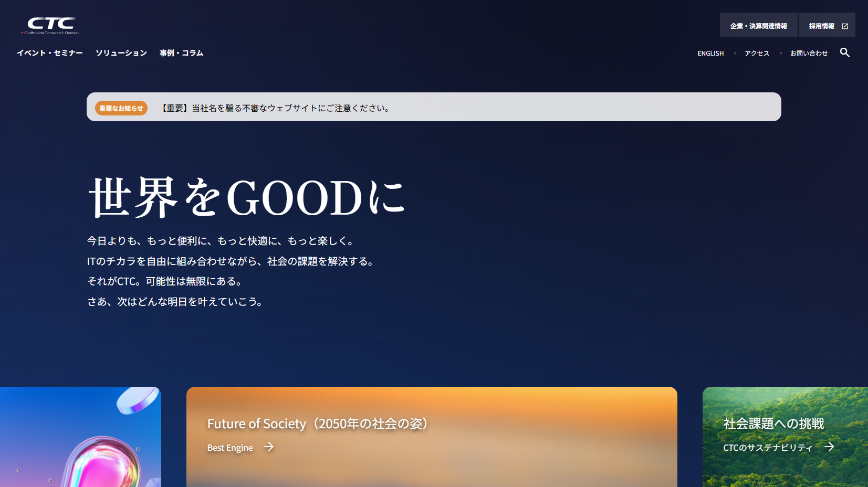The image size is (868, 487).
Task: Open the Future of Society card
Action: point(432,437)
